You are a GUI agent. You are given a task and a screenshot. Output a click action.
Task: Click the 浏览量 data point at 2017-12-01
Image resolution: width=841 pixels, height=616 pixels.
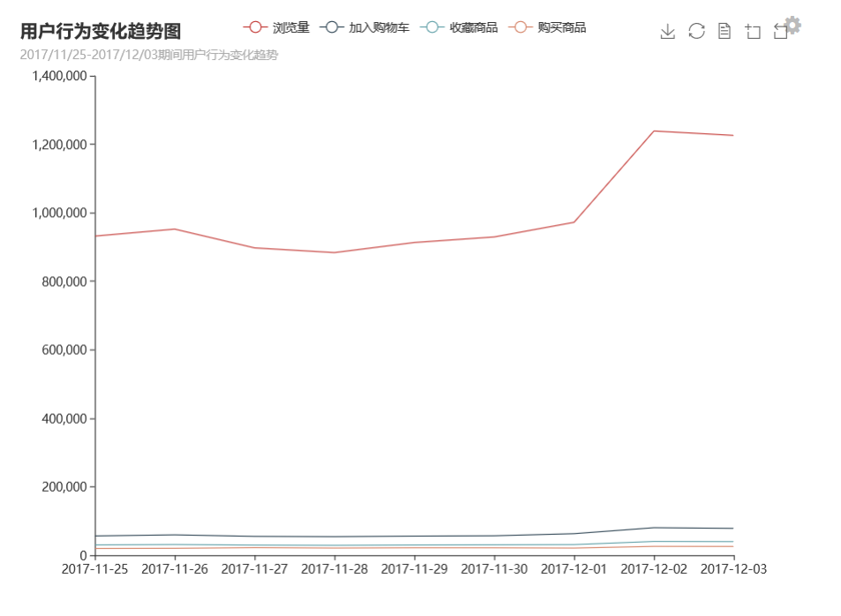tap(573, 222)
